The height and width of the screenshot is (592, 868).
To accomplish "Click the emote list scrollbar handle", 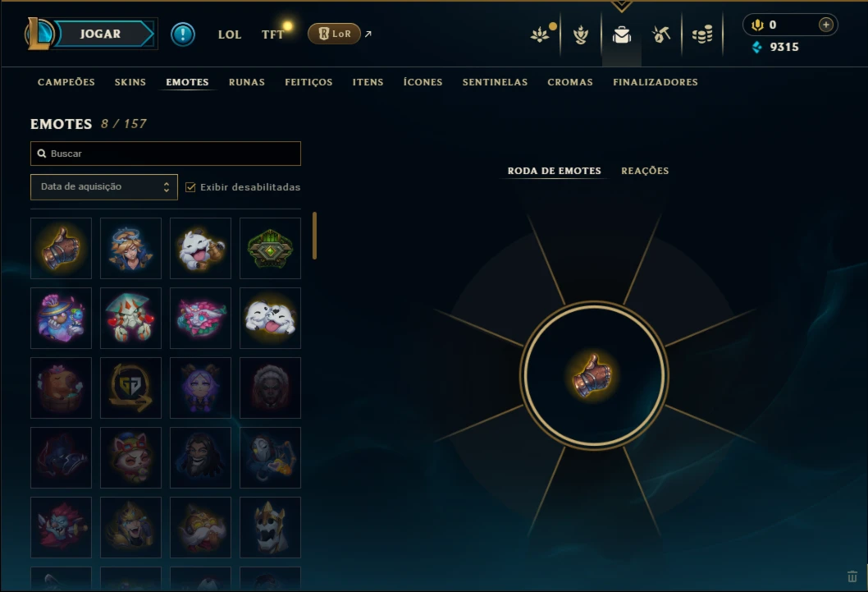I will pos(314,236).
